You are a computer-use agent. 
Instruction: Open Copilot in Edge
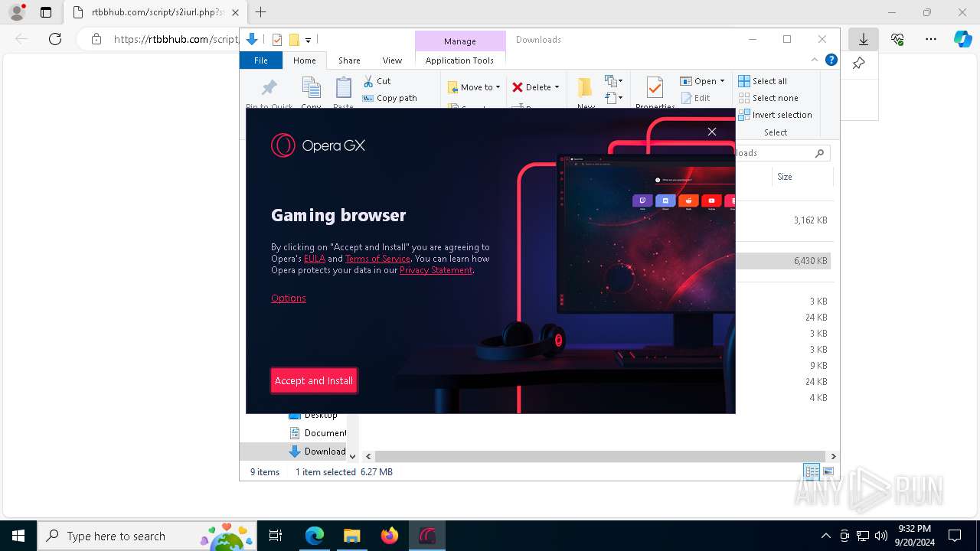[963, 39]
